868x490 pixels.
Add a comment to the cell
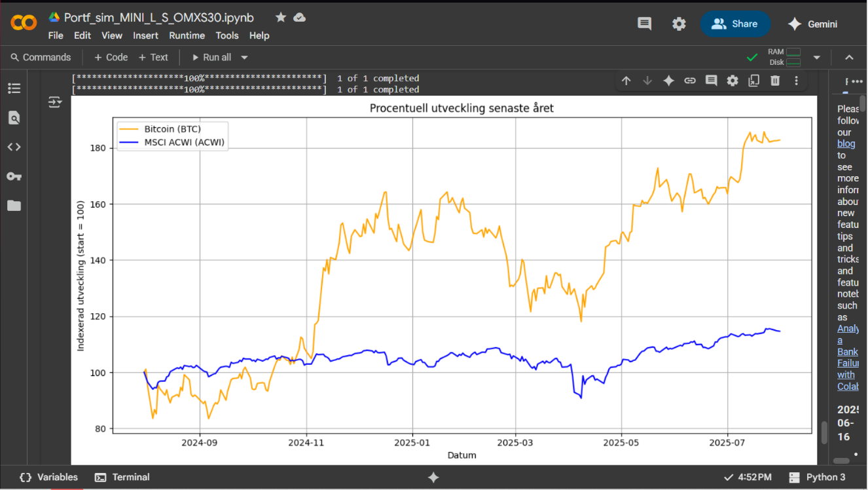click(x=712, y=81)
